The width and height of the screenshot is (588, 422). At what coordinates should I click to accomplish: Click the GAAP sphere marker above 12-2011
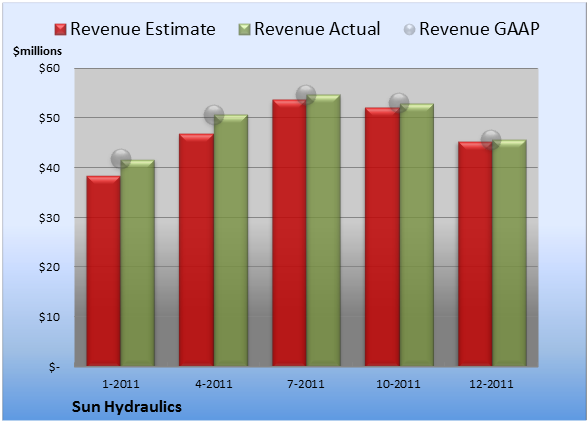(x=491, y=140)
